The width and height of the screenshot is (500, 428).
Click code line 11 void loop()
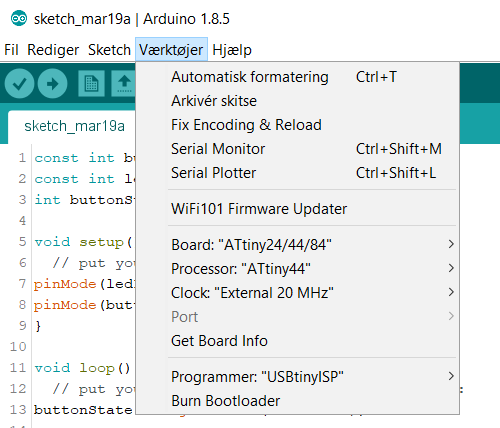[82, 368]
